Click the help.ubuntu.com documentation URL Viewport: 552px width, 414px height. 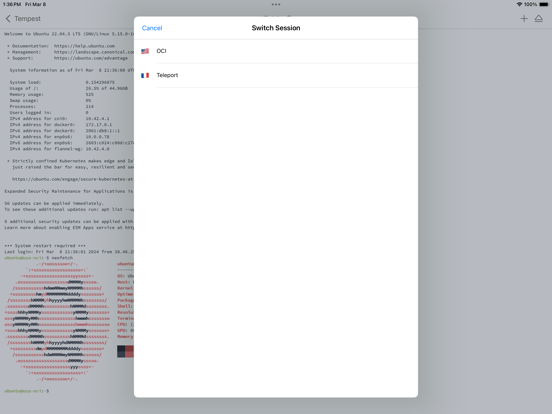pos(84,46)
